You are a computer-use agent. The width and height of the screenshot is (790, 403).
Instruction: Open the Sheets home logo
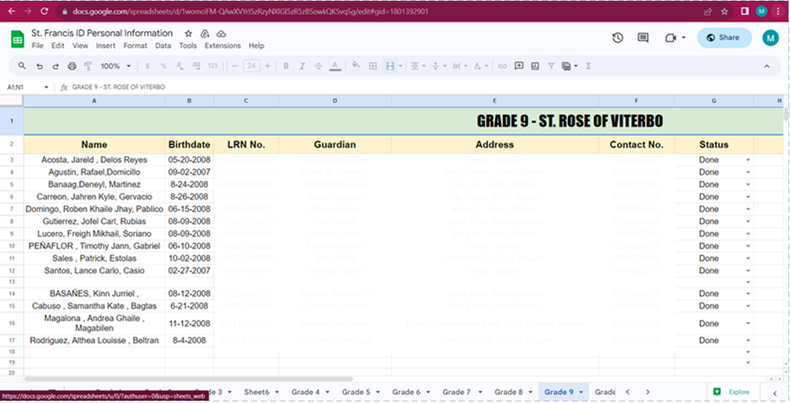[x=18, y=39]
